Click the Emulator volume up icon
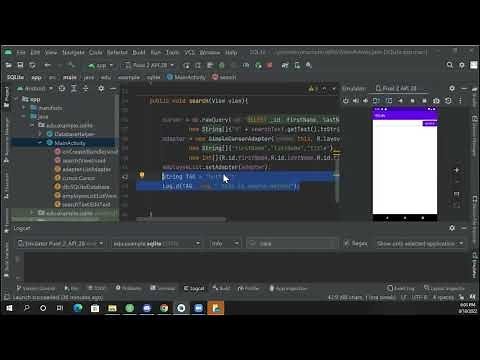This screenshot has height=360, width=480. [356, 100]
